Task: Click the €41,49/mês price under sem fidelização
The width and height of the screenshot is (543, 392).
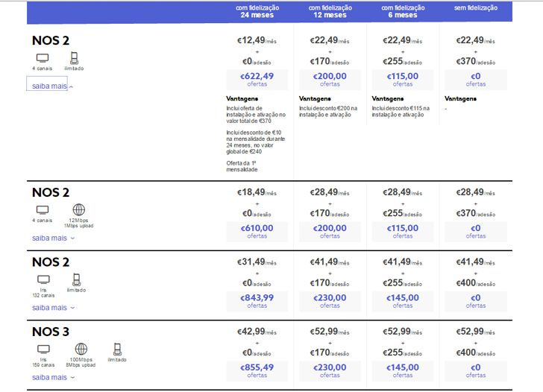Action: point(475,262)
